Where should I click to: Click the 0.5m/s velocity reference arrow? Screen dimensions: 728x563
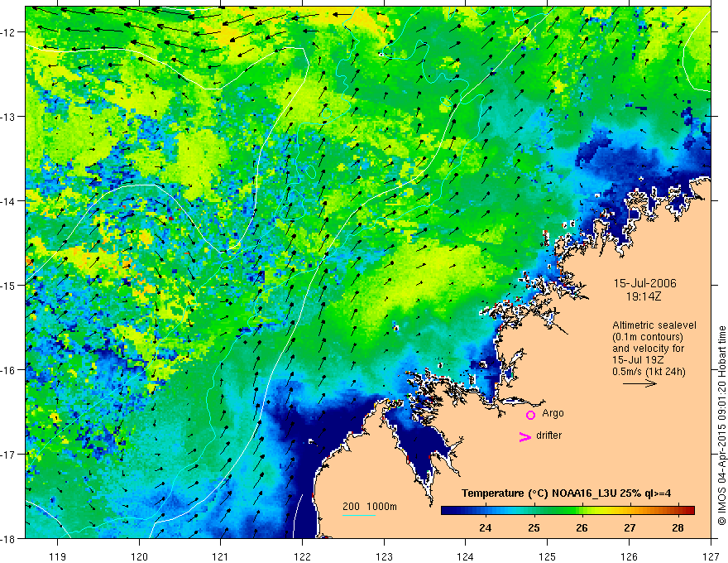click(x=639, y=383)
